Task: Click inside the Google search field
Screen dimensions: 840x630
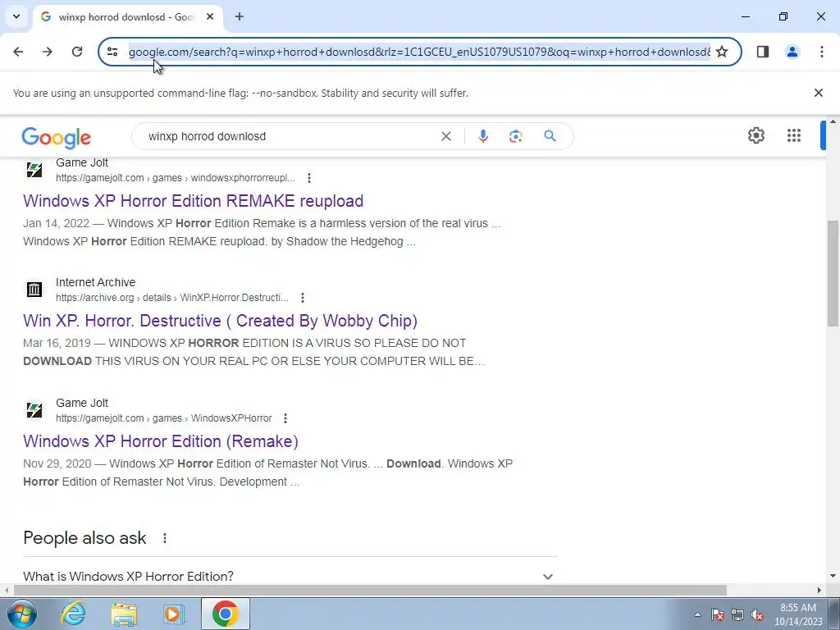Action: pos(290,136)
